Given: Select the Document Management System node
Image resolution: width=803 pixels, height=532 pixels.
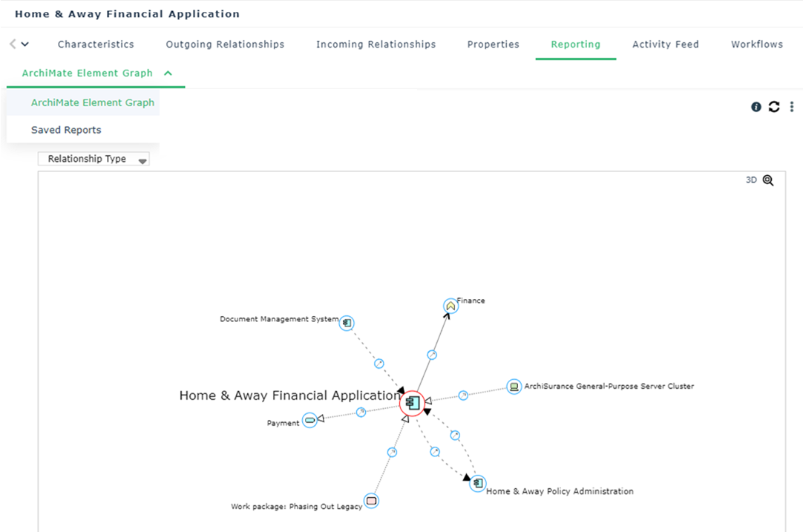Looking at the screenshot, I should [347, 323].
